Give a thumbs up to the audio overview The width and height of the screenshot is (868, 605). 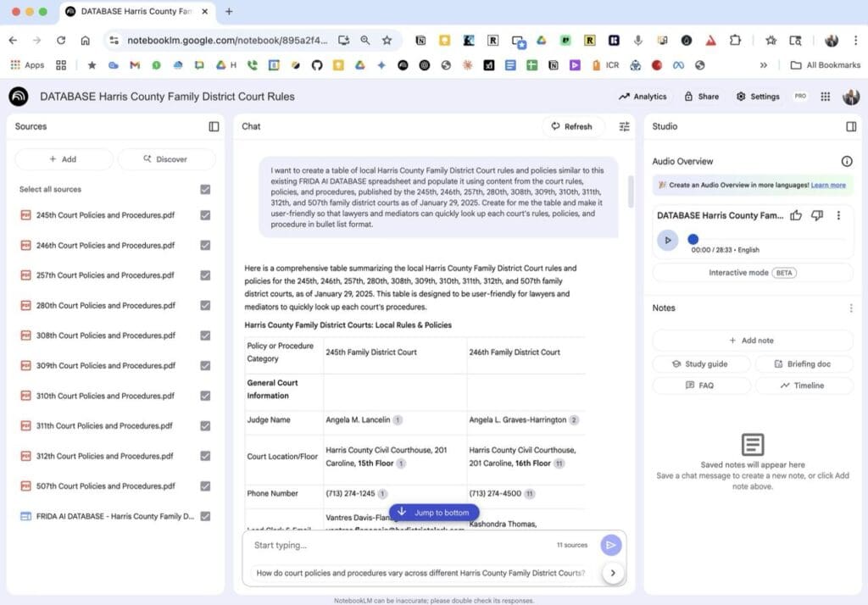(795, 215)
